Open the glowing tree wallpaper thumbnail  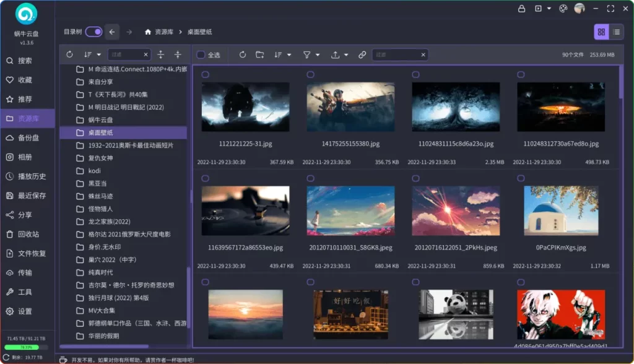tap(456, 106)
